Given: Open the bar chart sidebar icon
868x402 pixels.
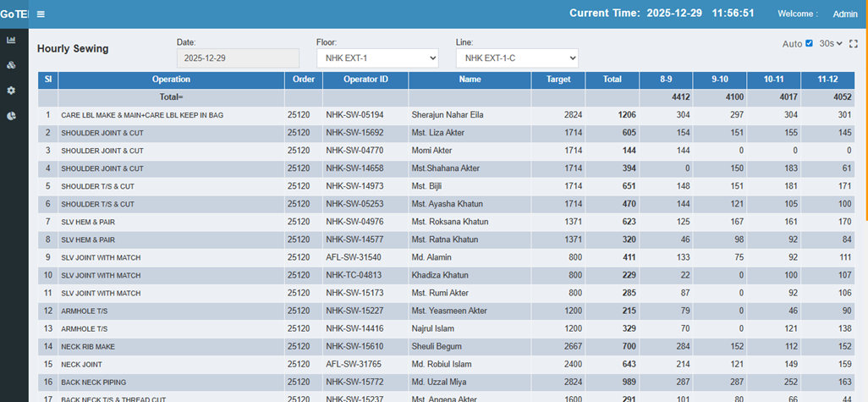Looking at the screenshot, I should (11, 40).
